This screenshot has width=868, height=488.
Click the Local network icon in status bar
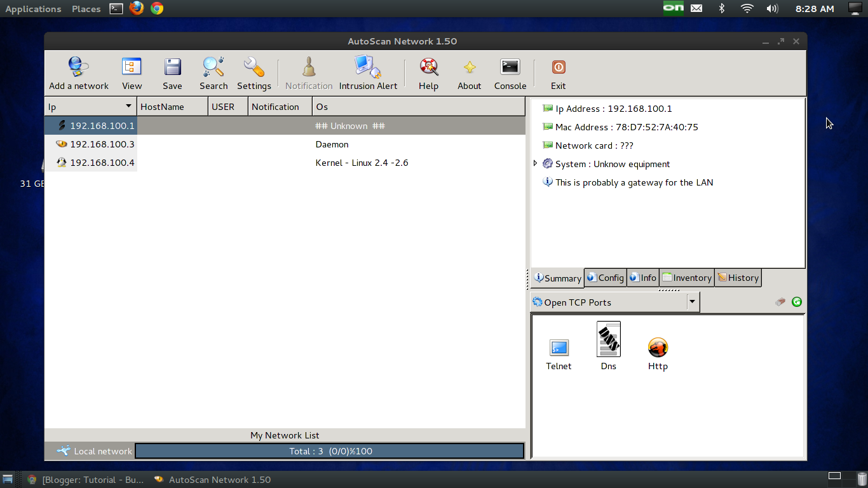(x=64, y=451)
